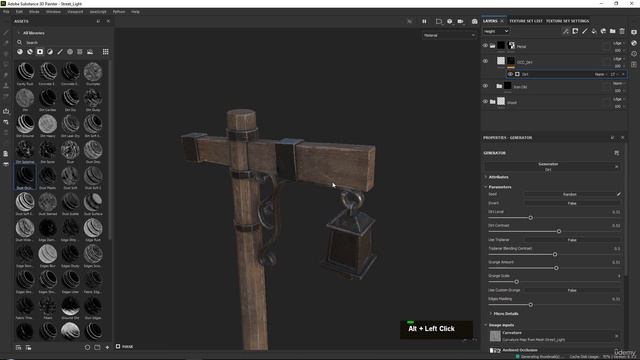Filter assets by alphas circle icon

[70, 52]
